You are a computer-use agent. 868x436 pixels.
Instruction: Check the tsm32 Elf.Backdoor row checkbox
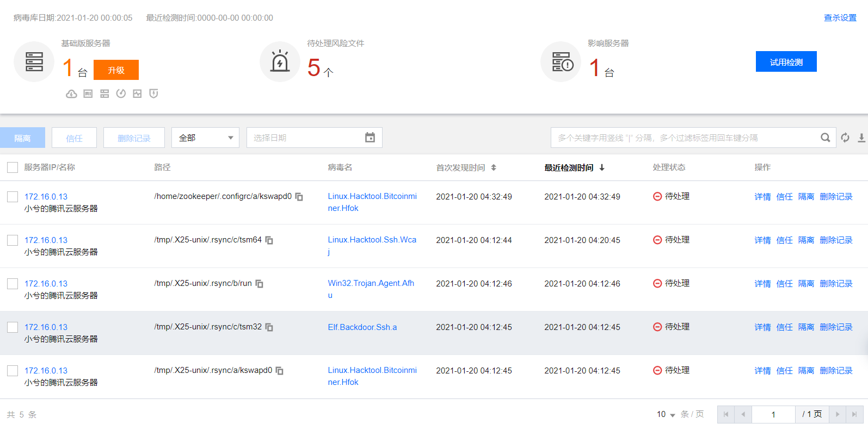pos(13,327)
